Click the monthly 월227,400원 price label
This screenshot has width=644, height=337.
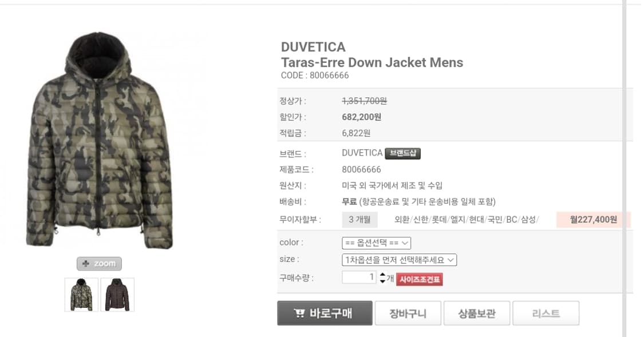coord(594,220)
